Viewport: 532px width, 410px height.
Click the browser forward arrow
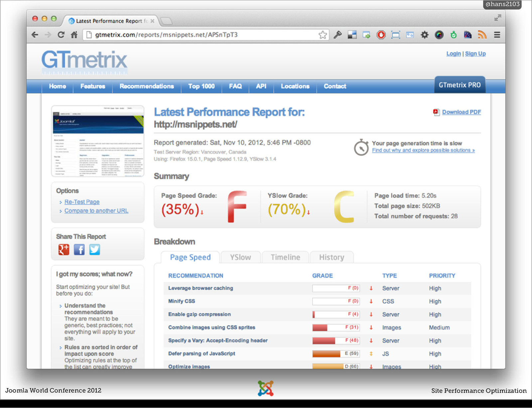48,35
